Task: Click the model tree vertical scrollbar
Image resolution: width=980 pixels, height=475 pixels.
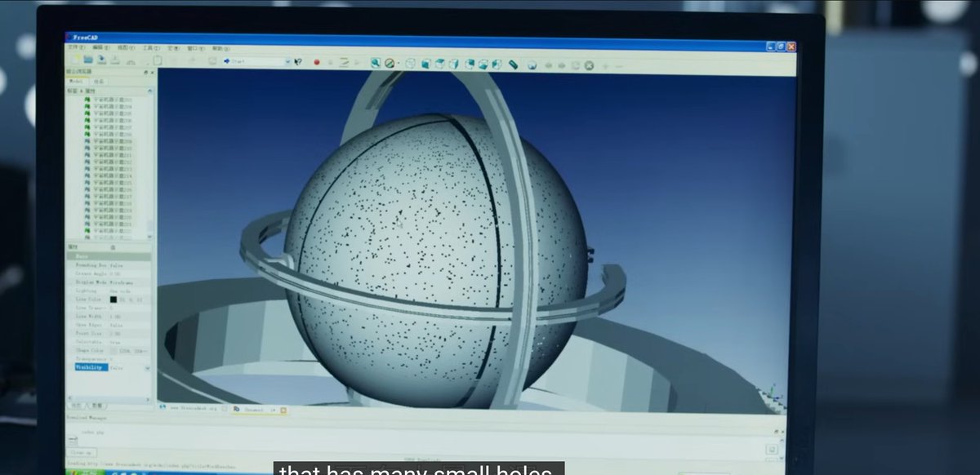Action: tap(149, 163)
